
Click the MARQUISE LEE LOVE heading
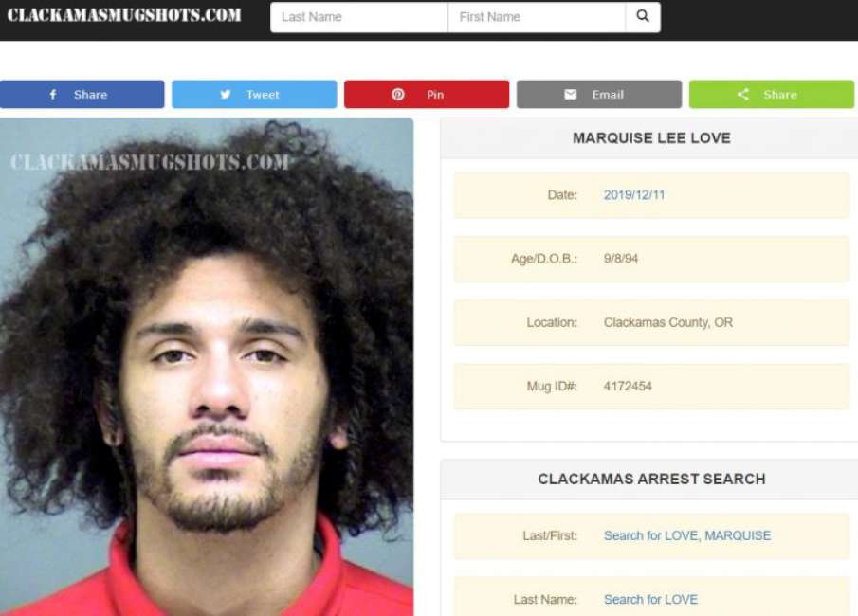651,137
